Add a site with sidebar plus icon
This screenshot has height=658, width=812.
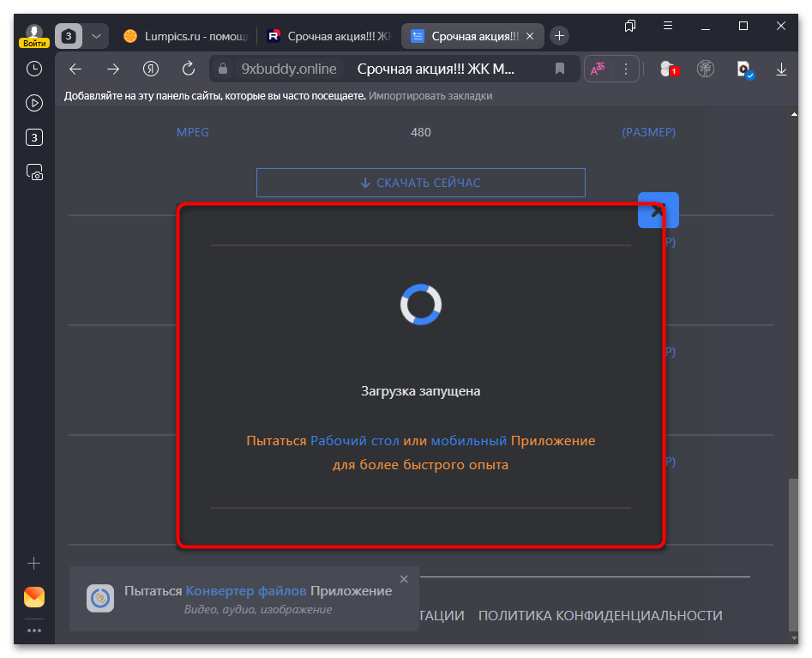coord(34,563)
